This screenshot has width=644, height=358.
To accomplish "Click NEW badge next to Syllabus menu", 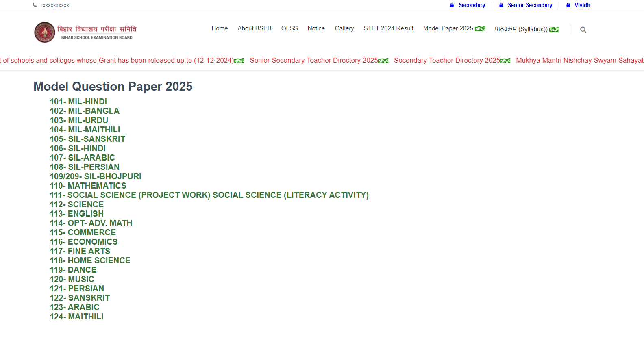I will tap(555, 30).
